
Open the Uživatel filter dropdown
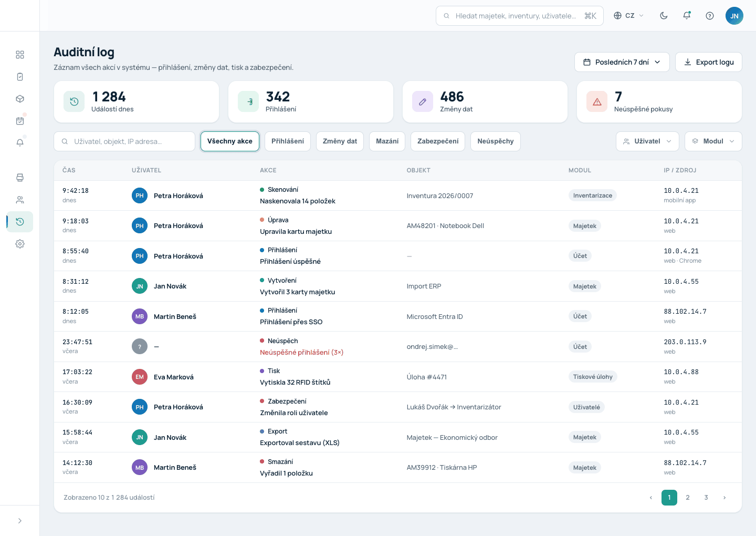click(647, 141)
